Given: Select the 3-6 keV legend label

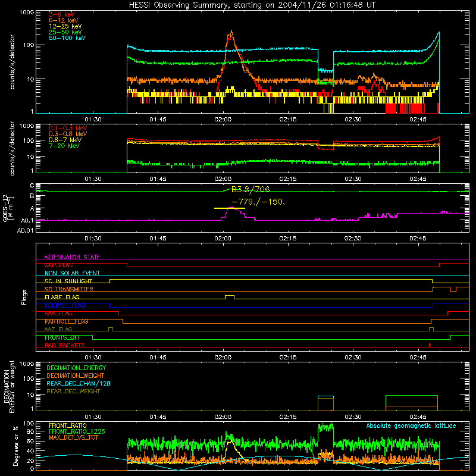Looking at the screenshot, I should pos(62,14).
